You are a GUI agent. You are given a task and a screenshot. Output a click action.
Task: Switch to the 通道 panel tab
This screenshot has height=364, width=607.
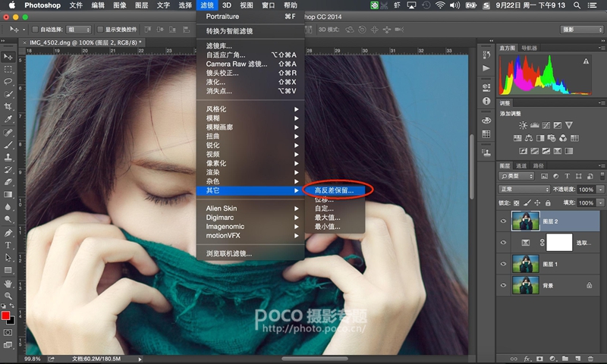[521, 165]
